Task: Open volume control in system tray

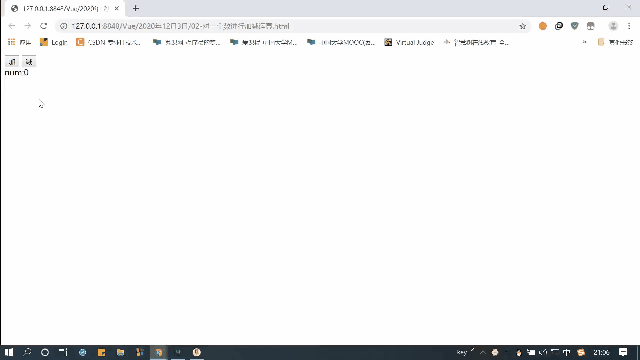Action: 543,352
